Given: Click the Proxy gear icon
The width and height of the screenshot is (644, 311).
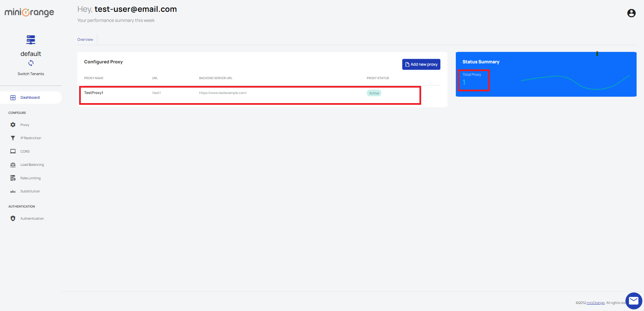Looking at the screenshot, I should (x=13, y=125).
